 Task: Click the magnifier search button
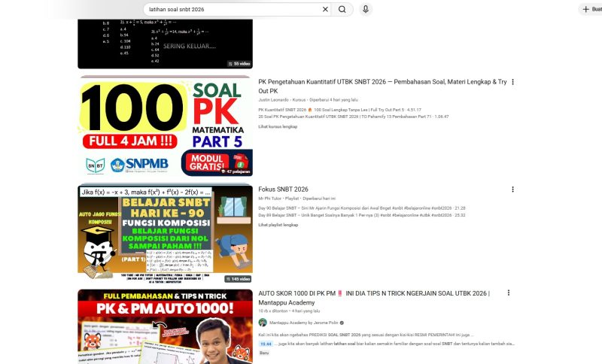pyautogui.click(x=342, y=9)
